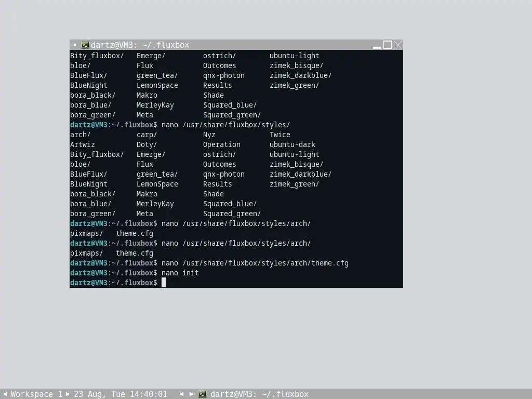
Task: Minimize the dartz@VM3 terminal window
Action: pyautogui.click(x=377, y=45)
